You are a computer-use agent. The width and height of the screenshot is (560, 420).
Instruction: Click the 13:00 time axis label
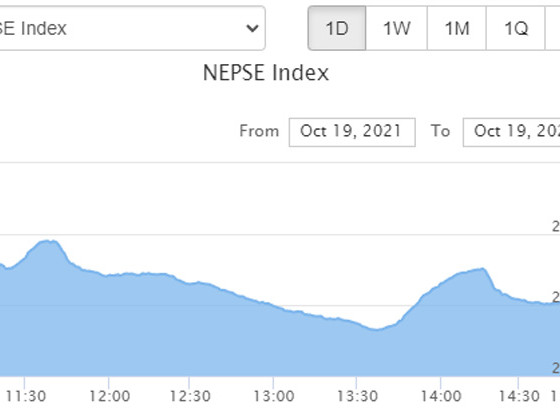274,396
